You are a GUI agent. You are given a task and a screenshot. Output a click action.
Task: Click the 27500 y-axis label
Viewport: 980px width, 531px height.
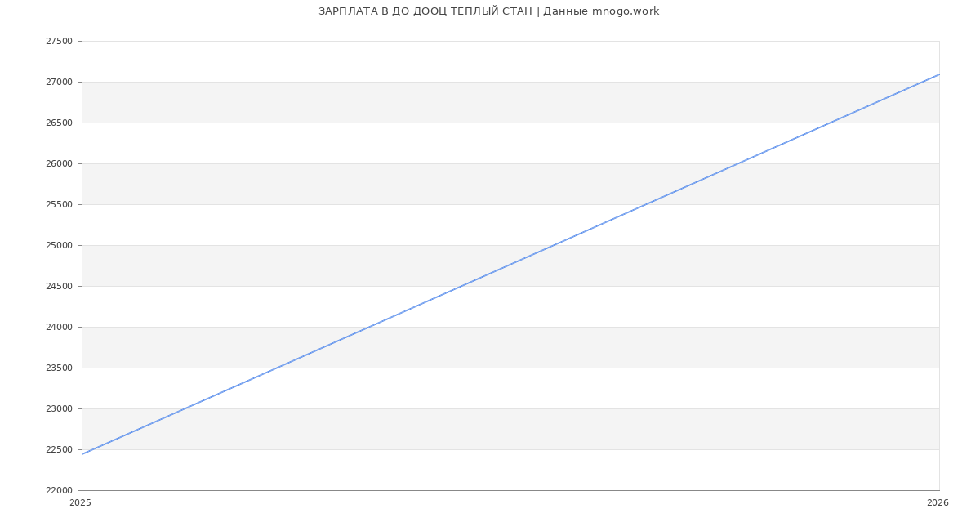pos(59,42)
